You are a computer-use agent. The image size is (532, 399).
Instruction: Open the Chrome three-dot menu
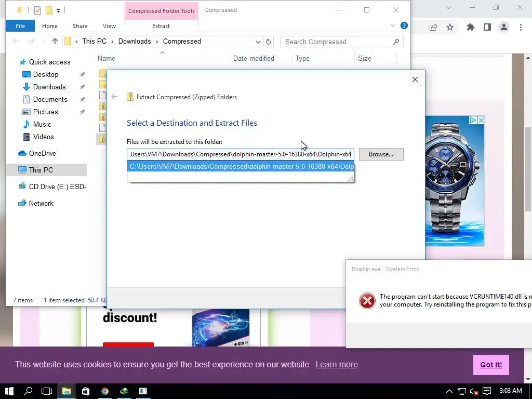(521, 27)
